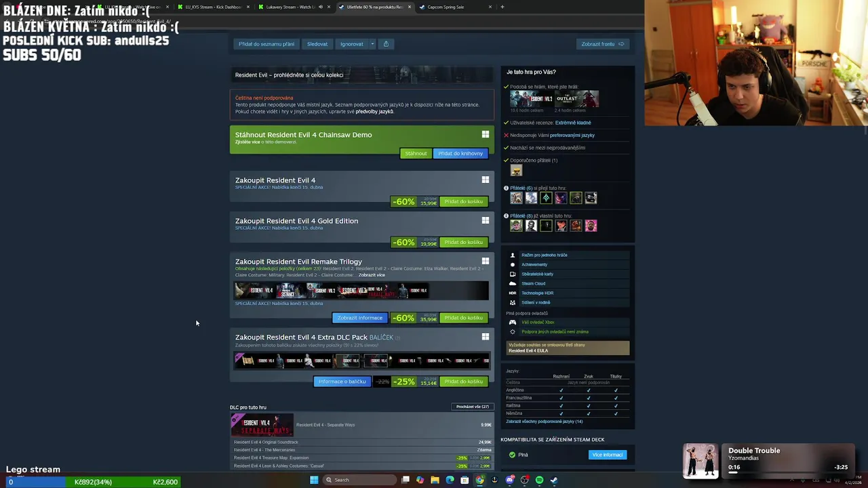
Task: Click the share icon next to Ignorovat
Action: click(386, 44)
